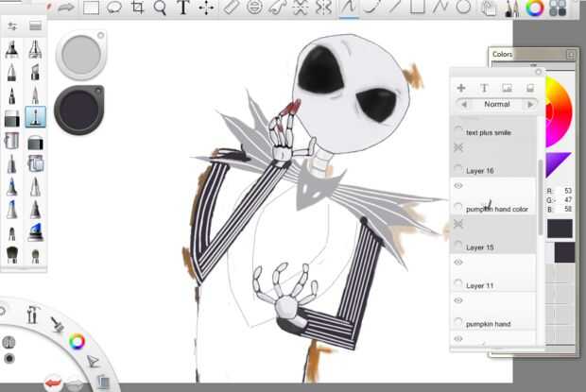Select the 'pumpkin hand' layer name
This screenshot has height=392, width=586.
coord(488,324)
